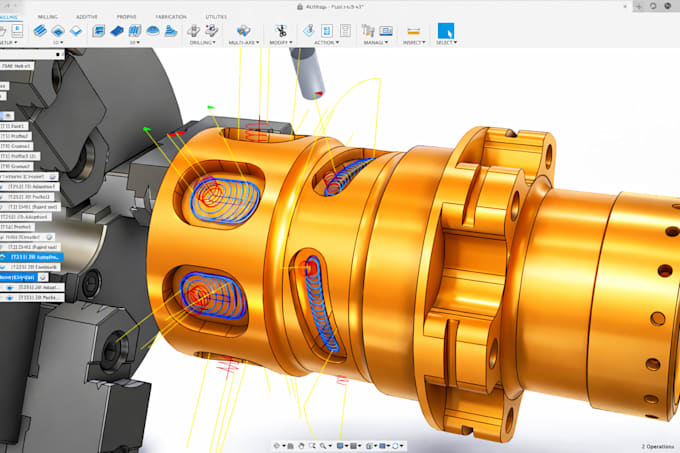Click the Post Process icon in Actions
Image resolution: width=680 pixels, height=453 pixels.
[x=327, y=31]
